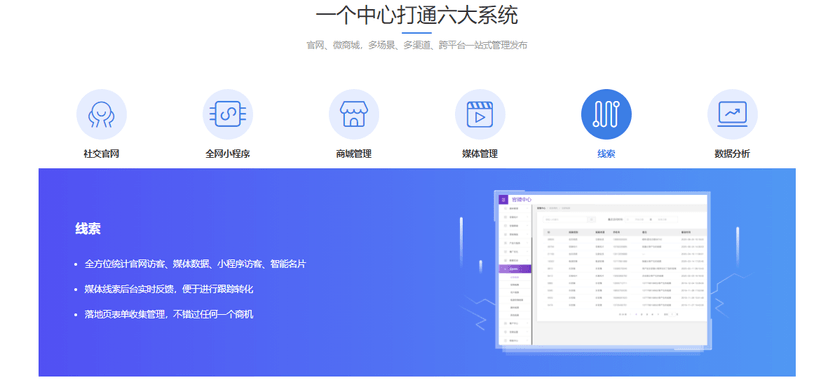
Task: Switch to the 数据分析 tab label
Action: click(732, 154)
